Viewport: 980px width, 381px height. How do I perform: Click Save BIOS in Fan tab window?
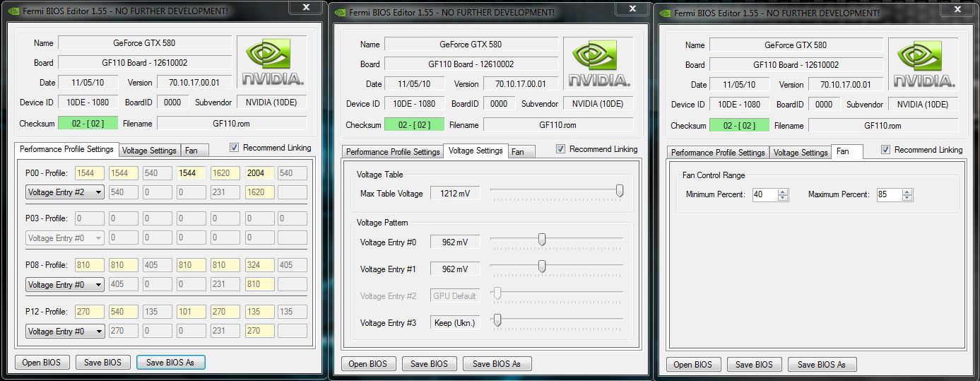(x=754, y=365)
